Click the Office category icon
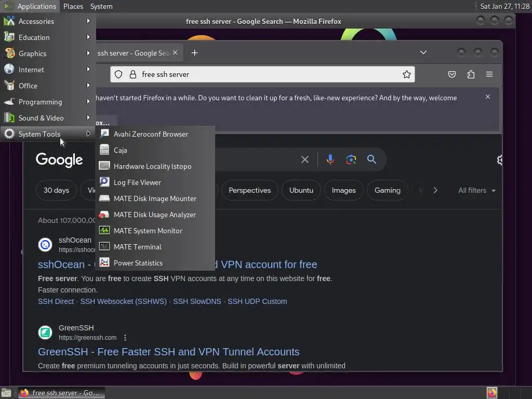532x399 pixels. [9, 86]
